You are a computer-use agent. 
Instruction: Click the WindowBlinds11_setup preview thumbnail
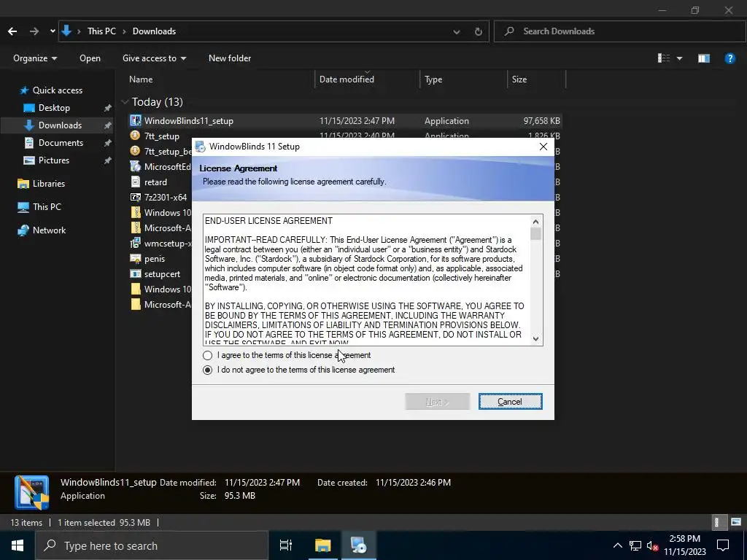click(31, 492)
